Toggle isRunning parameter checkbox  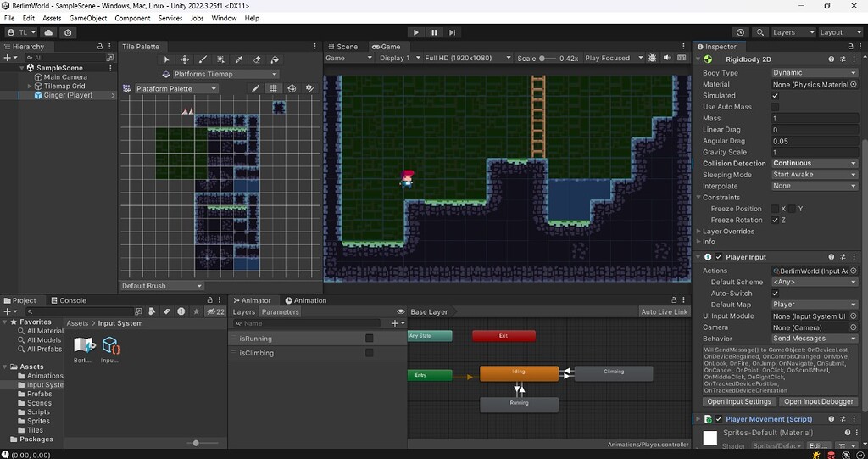tap(370, 339)
